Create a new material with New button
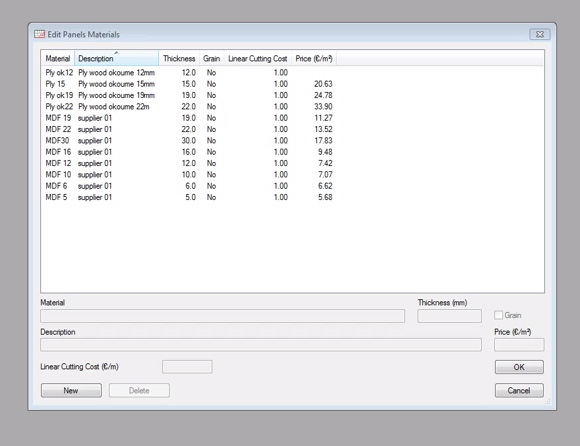Viewport: 580px width, 446px height. [x=71, y=391]
